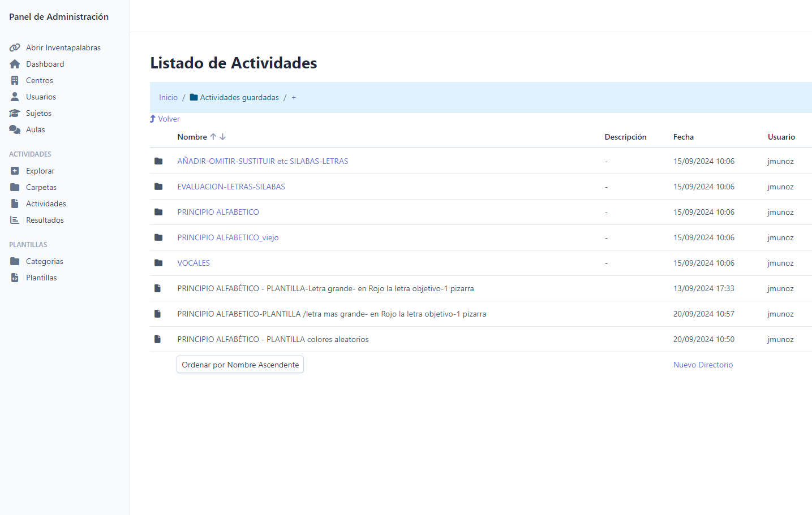Screen dimensions: 812x515
Task: Select PRINCIPIO ALFABÉTICO - PLANTILLA-Letra grande activity
Action: (325, 288)
